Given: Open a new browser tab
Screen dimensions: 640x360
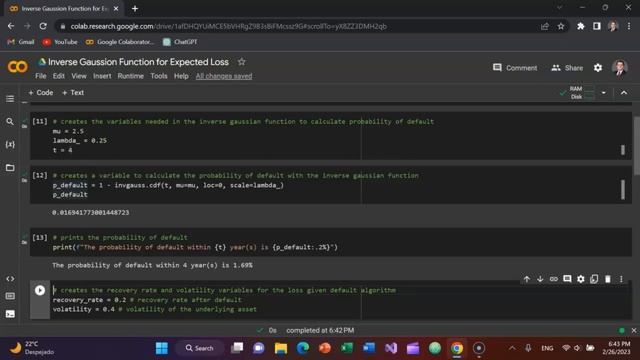Looking at the screenshot, I should 135,9.
